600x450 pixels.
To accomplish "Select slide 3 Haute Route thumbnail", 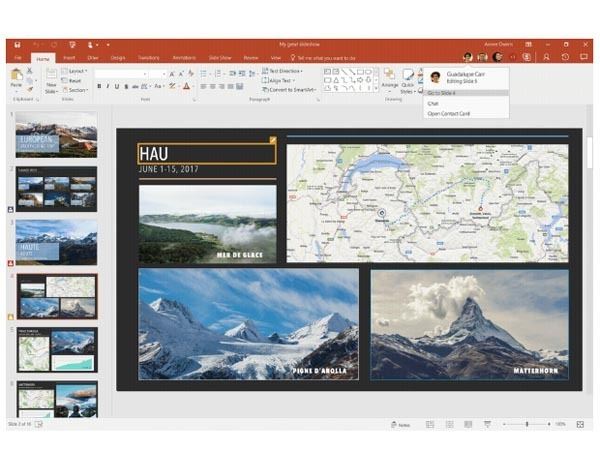I will (56, 242).
